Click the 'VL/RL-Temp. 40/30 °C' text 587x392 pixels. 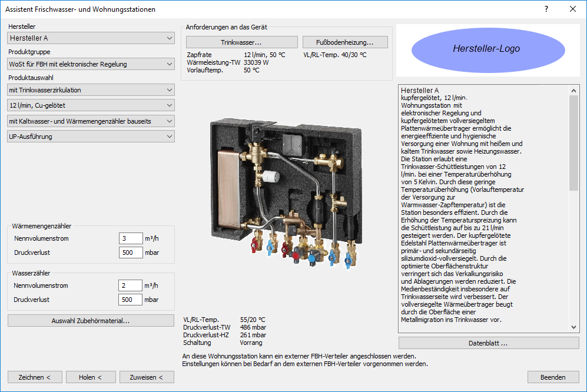click(x=334, y=55)
